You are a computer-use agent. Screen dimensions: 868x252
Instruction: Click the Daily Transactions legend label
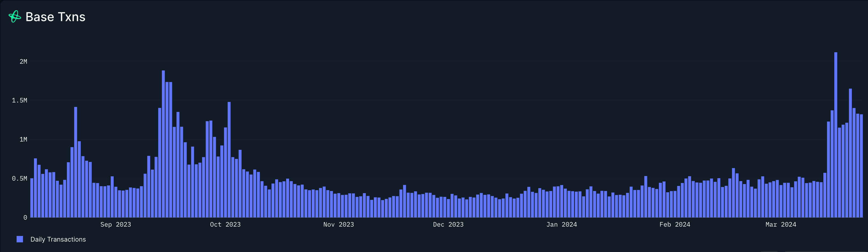tap(58, 239)
